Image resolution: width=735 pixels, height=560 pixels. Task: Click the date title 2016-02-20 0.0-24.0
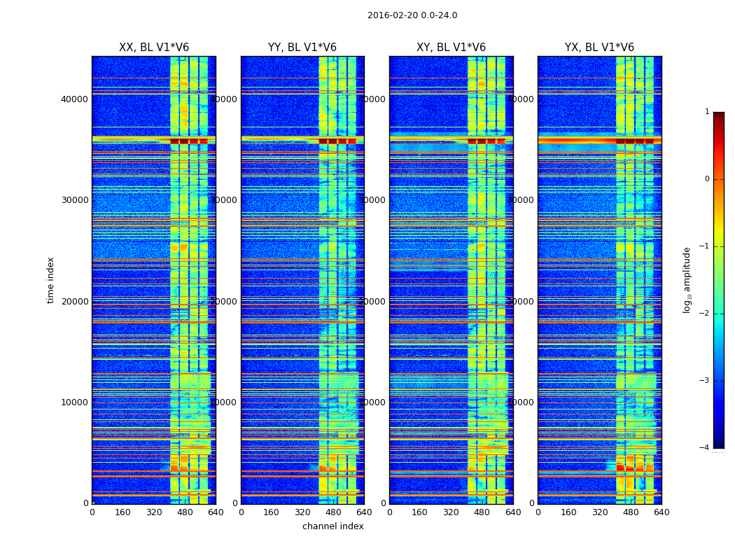point(412,15)
